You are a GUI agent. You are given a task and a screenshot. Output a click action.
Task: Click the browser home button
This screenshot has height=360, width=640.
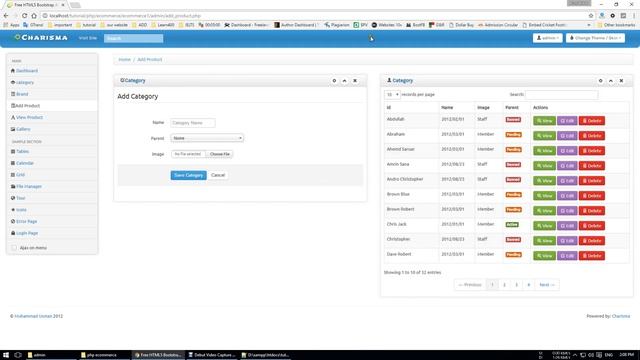pos(34,16)
